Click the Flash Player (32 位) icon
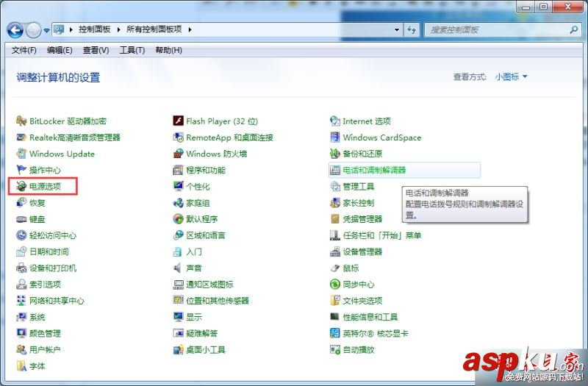This screenshot has width=588, height=386. click(178, 121)
